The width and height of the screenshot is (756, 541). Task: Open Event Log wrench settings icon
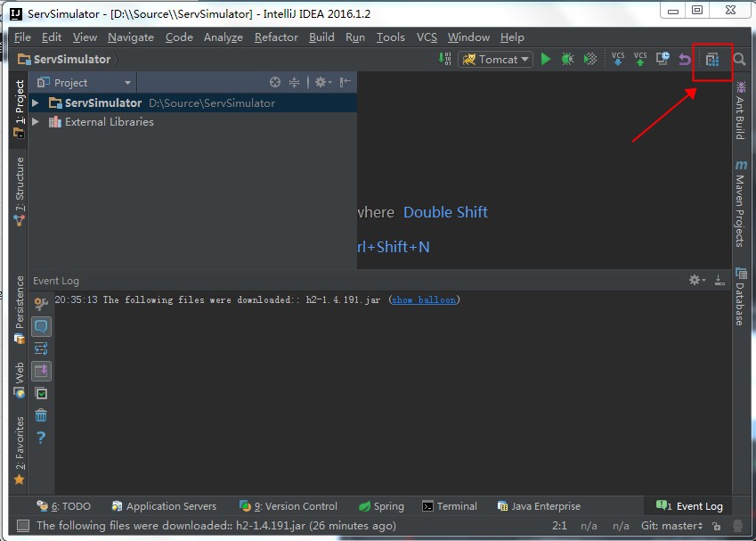(41, 304)
